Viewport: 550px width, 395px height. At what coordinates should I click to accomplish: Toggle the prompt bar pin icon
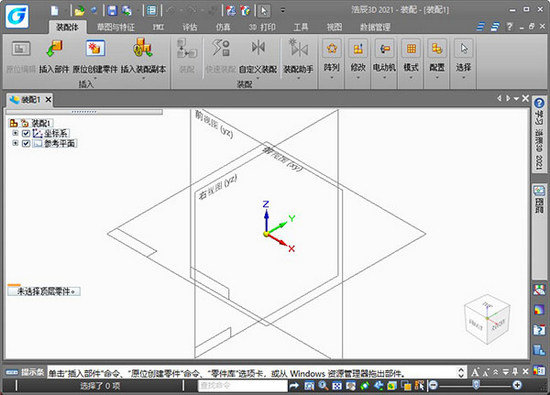click(515, 371)
